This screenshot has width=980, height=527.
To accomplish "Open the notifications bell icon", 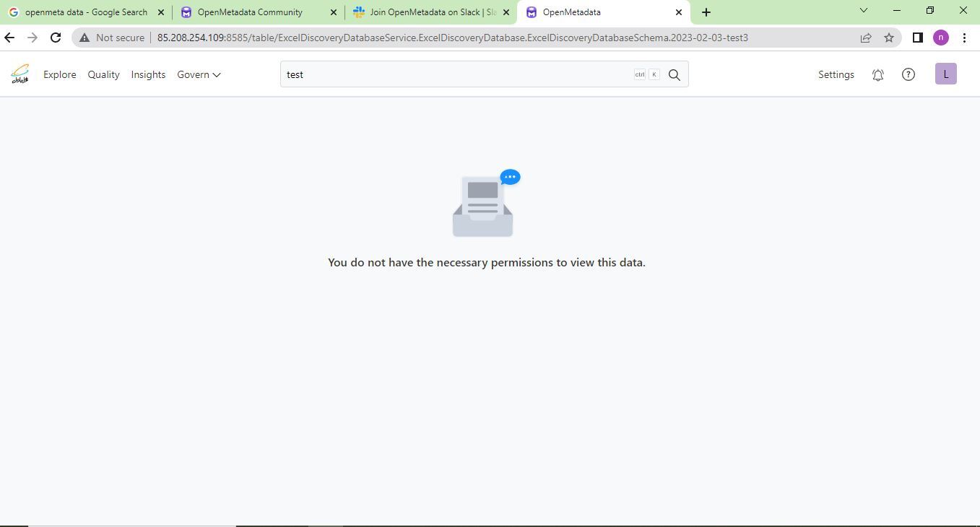I will 878,74.
